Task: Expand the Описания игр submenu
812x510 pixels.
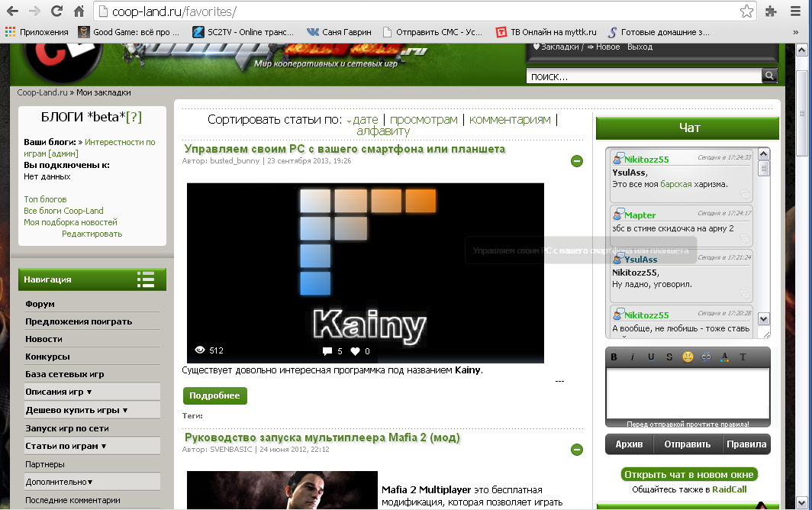Action: click(92, 392)
